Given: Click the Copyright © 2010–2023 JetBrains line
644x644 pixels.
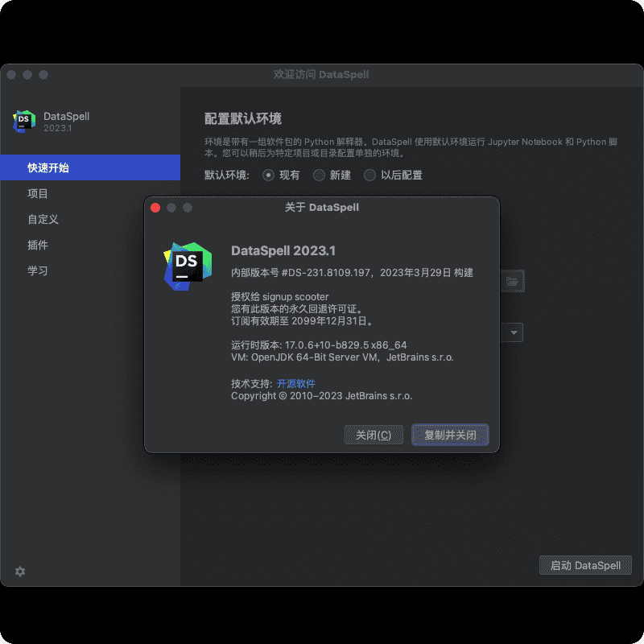Looking at the screenshot, I should coord(321,396).
